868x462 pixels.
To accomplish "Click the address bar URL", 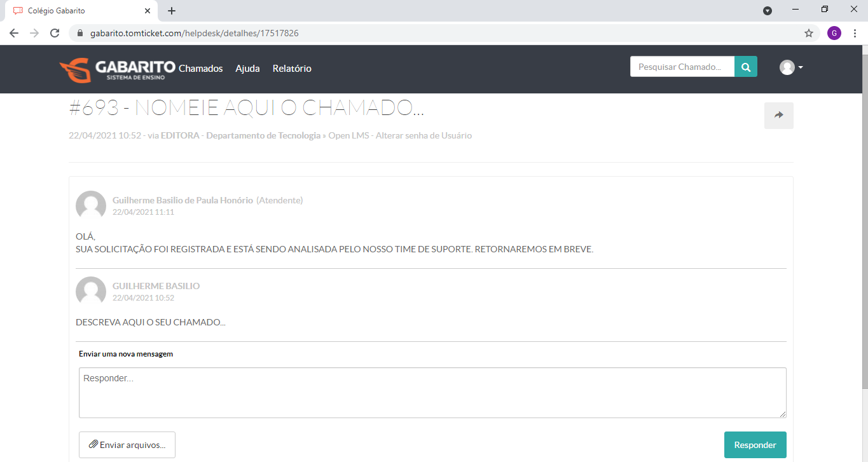I will [x=195, y=33].
